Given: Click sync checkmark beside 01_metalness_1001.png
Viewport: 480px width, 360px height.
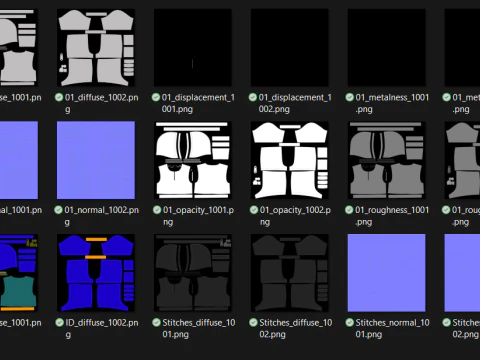Looking at the screenshot, I should click(x=349, y=97).
